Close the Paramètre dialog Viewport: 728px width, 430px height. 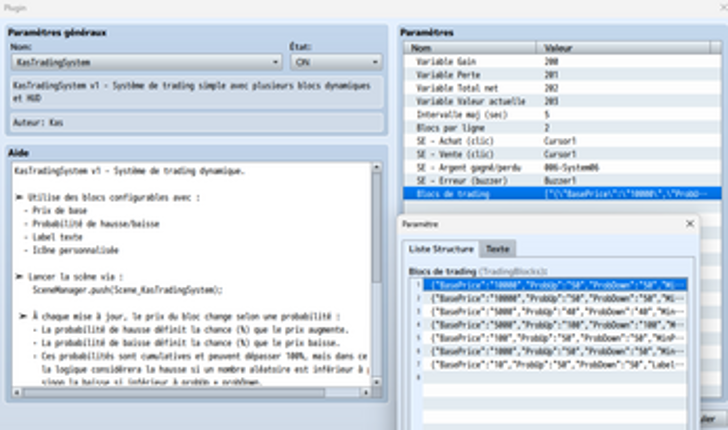pyautogui.click(x=689, y=225)
